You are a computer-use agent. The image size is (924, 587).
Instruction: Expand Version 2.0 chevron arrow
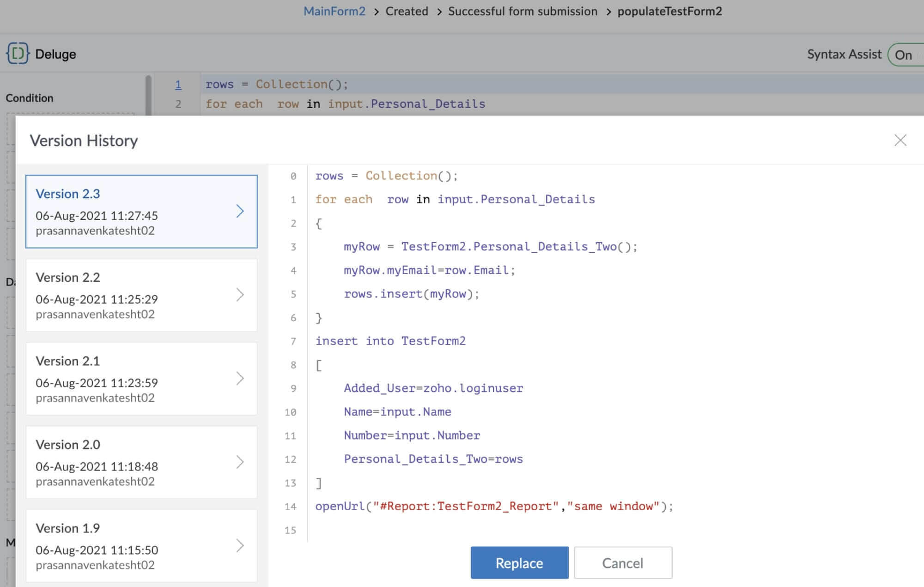pos(240,462)
